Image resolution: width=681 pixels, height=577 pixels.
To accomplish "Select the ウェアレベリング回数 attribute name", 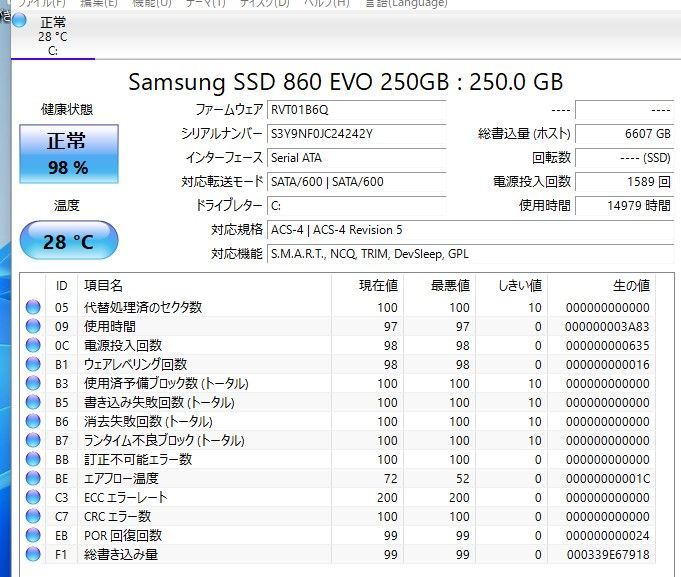I will pos(135,365).
